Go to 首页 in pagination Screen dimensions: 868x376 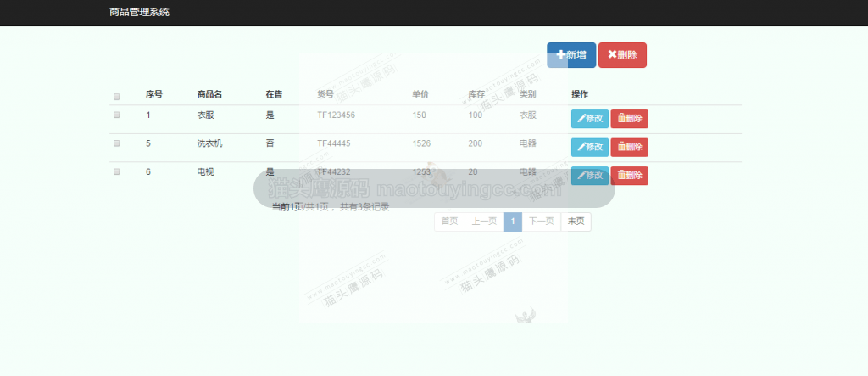449,222
